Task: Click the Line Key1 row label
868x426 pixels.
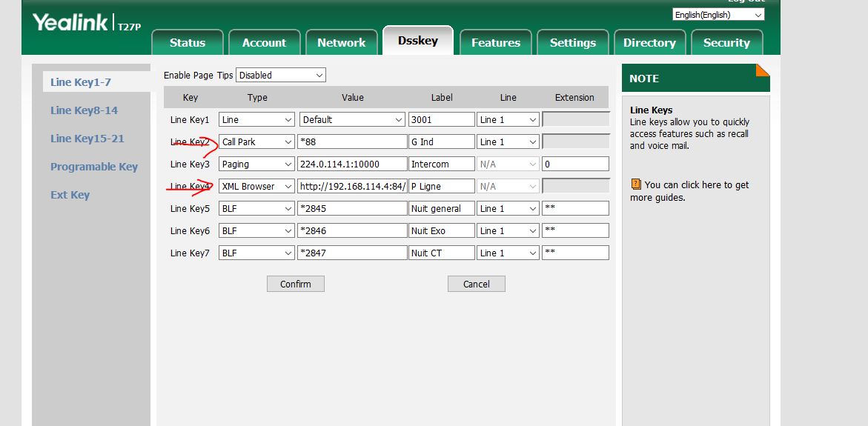Action: (190, 119)
